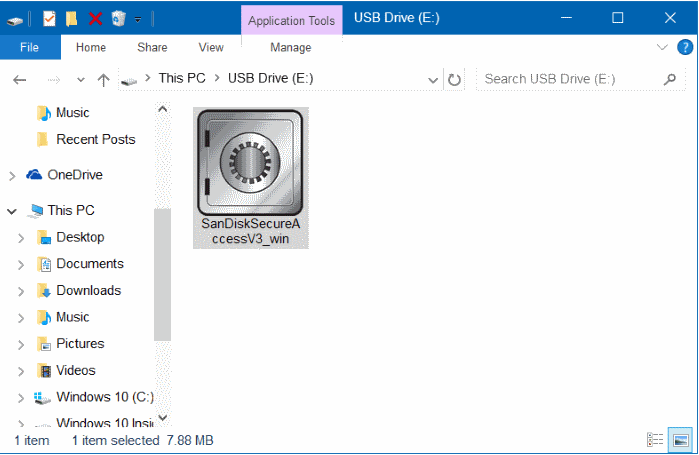
Task: Expand the Videos tree node
Action: click(21, 371)
